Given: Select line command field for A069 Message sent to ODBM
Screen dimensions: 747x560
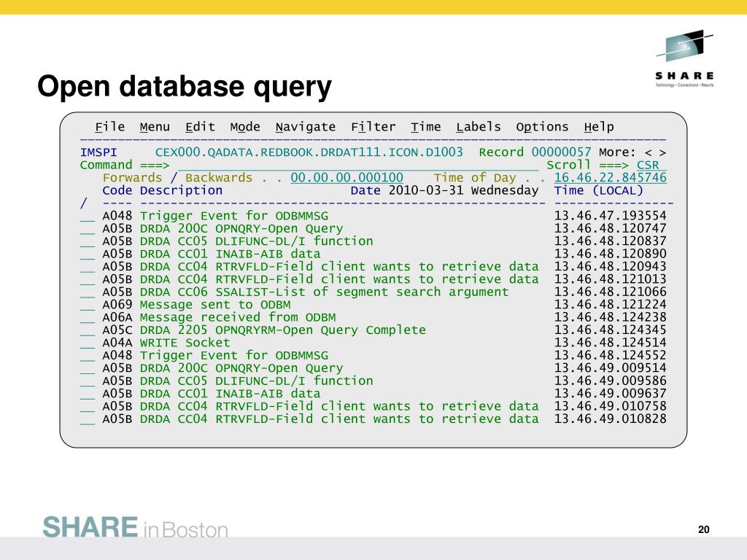Looking at the screenshot, I should (x=88, y=305).
